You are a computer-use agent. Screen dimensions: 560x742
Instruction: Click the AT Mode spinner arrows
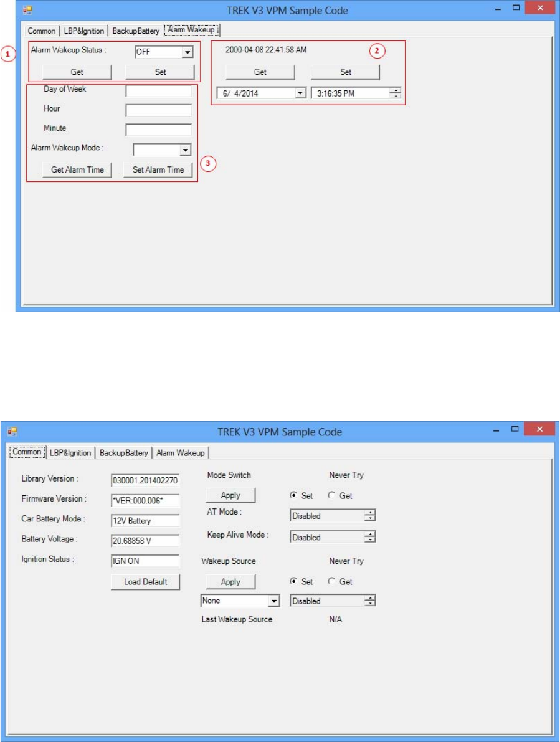(x=371, y=516)
